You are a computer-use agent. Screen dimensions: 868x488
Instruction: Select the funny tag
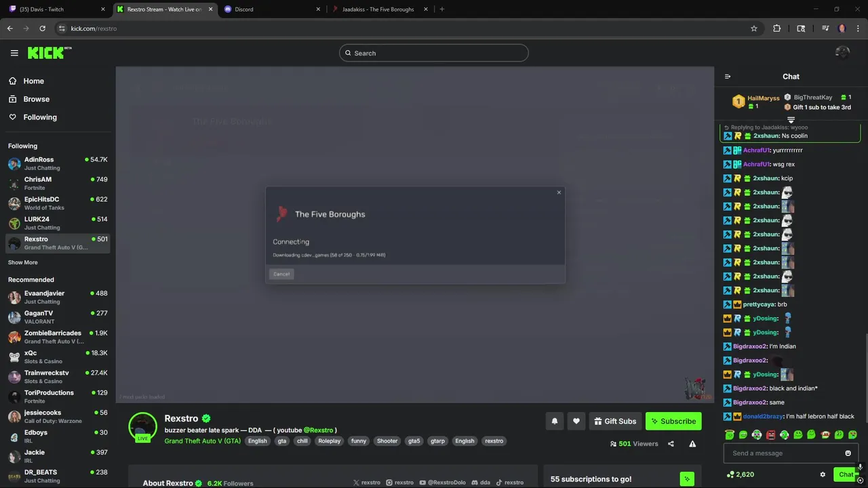click(x=359, y=441)
